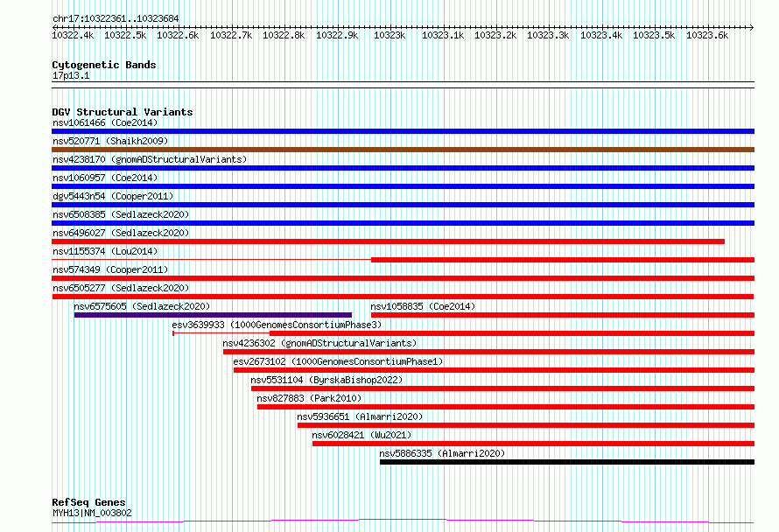Click the black nsv5886335 variant bar

[567, 462]
